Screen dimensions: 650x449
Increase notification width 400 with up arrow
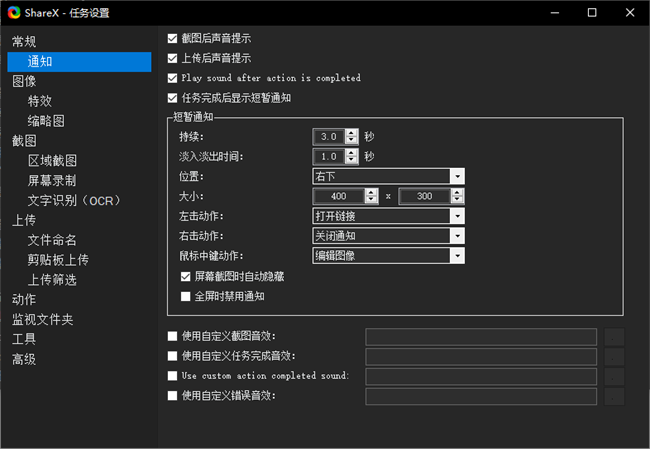(372, 192)
